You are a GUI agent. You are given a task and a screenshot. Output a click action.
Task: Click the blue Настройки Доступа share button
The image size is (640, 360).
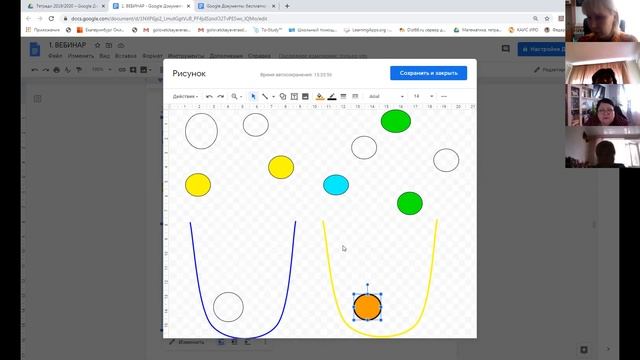pyautogui.click(x=542, y=49)
